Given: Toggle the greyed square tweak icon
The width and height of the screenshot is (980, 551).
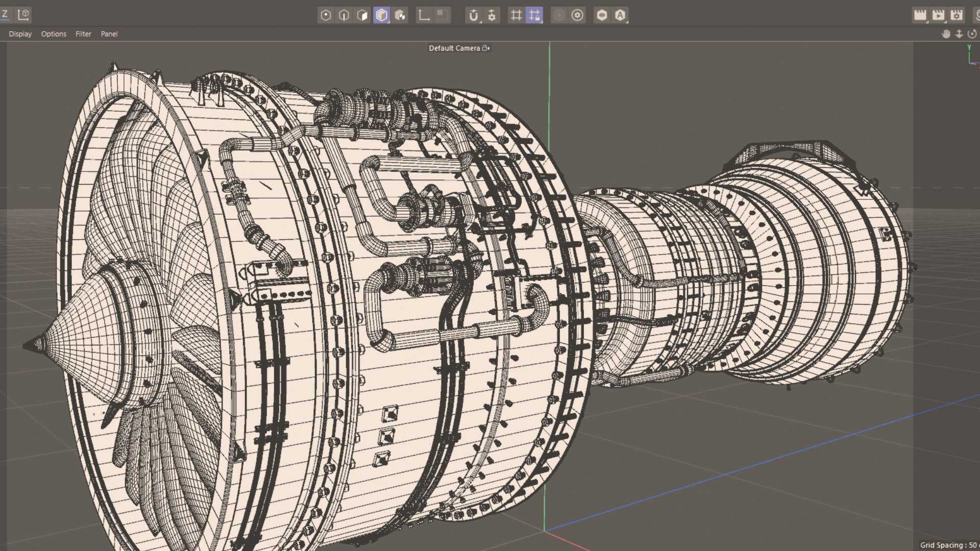Looking at the screenshot, I should [442, 15].
